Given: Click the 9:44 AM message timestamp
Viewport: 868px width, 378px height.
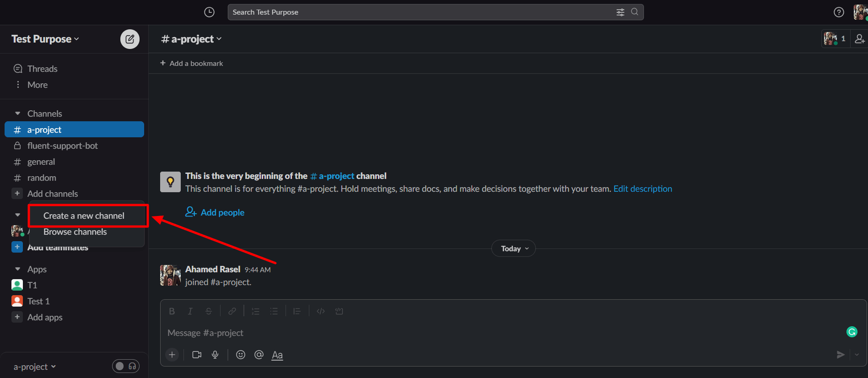Looking at the screenshot, I should point(258,270).
